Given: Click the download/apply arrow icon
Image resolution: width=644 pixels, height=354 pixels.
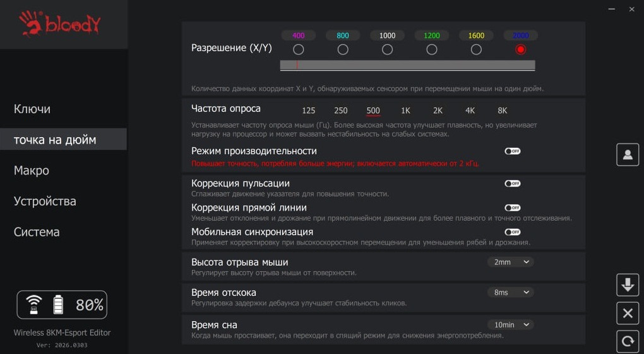Looking at the screenshot, I should click(x=628, y=284).
